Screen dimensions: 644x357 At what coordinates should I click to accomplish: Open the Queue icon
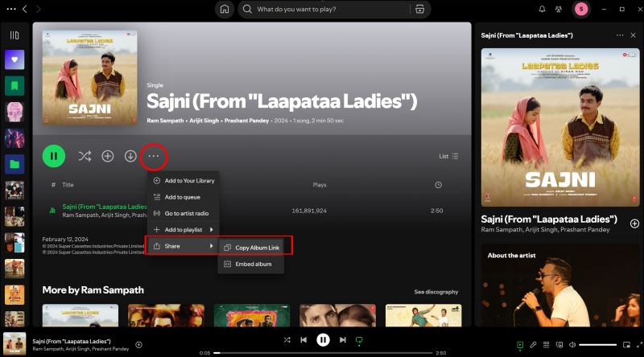tap(546, 345)
